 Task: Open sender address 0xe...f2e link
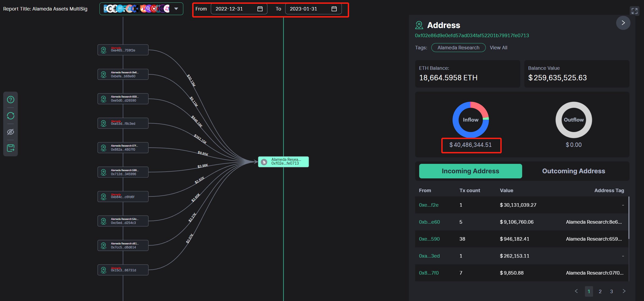[x=429, y=205]
